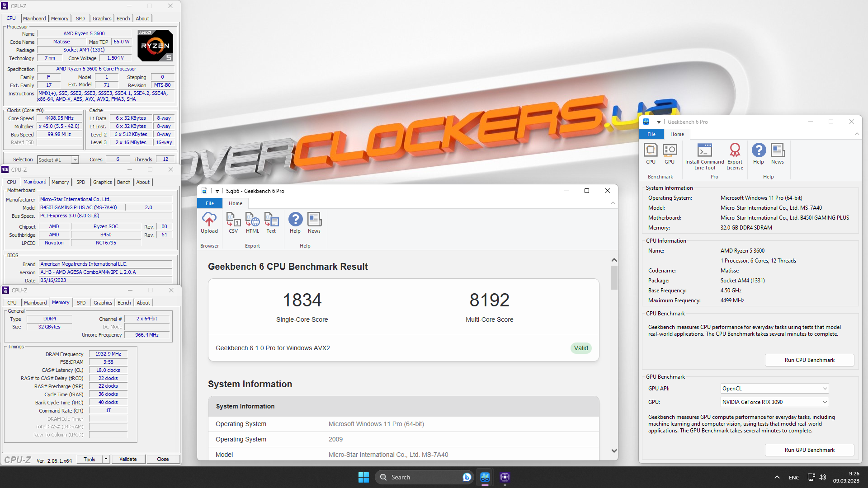868x488 pixels.
Task: Click scroll down arrow in result window
Action: pos(614,450)
